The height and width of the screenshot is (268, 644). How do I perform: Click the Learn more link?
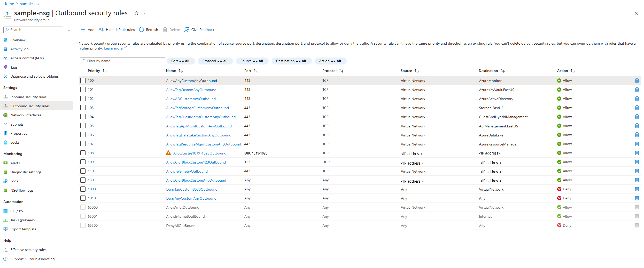click(x=113, y=48)
